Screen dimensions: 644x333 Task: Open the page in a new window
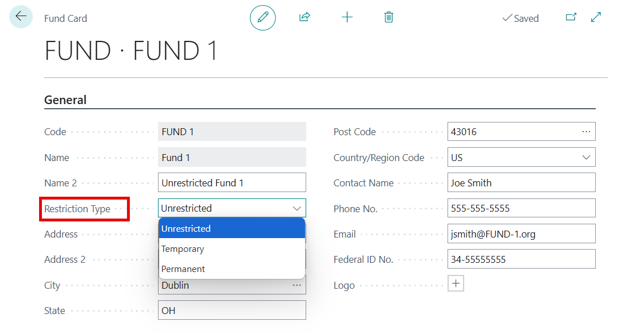[x=571, y=17]
